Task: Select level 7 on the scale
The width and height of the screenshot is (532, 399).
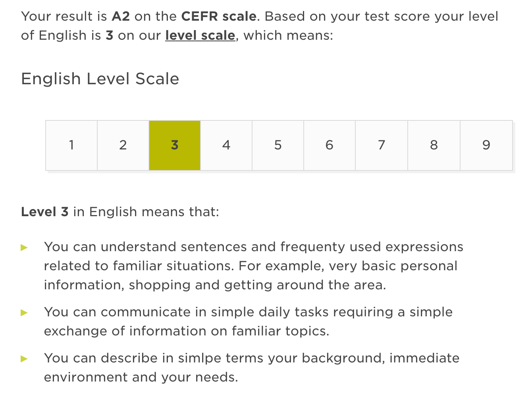Action: click(382, 145)
